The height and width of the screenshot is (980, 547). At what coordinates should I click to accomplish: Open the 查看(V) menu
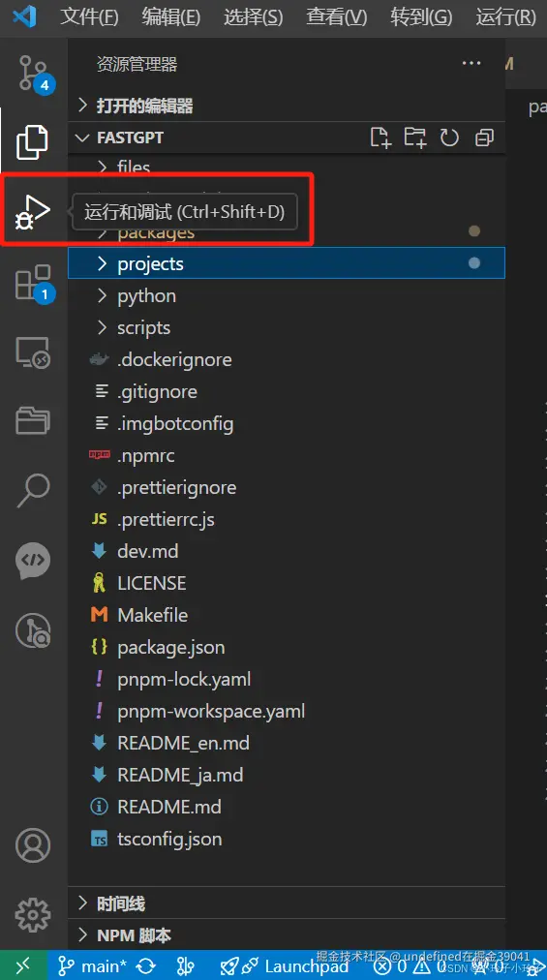click(x=336, y=16)
